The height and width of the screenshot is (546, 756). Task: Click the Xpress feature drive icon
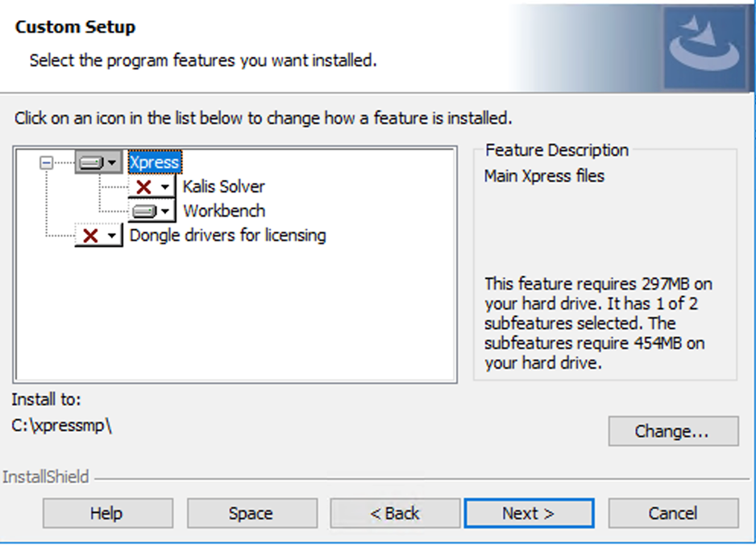pyautogui.click(x=91, y=163)
